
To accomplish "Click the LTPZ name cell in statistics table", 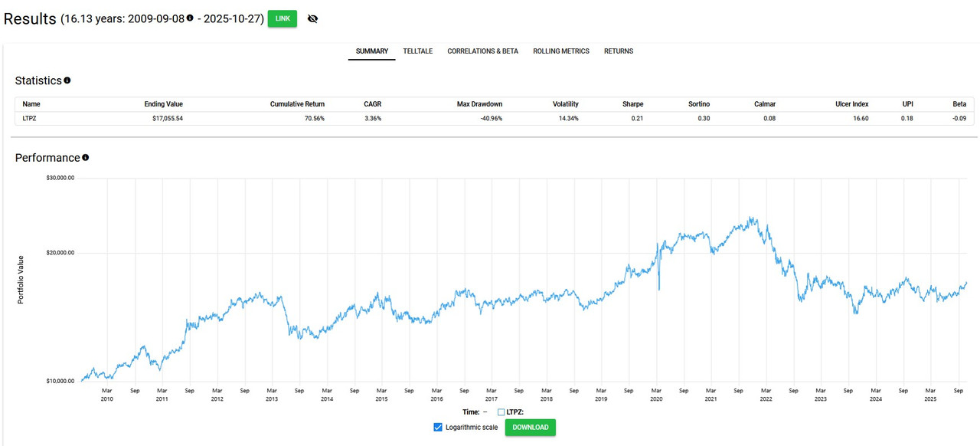I will click(x=31, y=119).
